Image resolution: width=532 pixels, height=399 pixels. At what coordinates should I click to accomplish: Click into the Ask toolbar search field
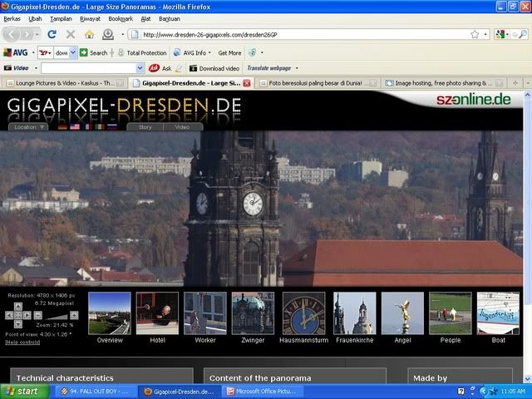89,68
